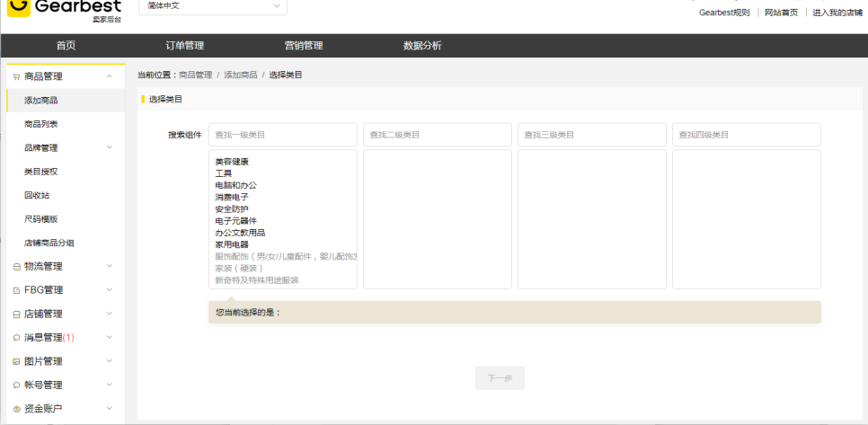Open 类目授权 in the sidebar

(x=41, y=173)
